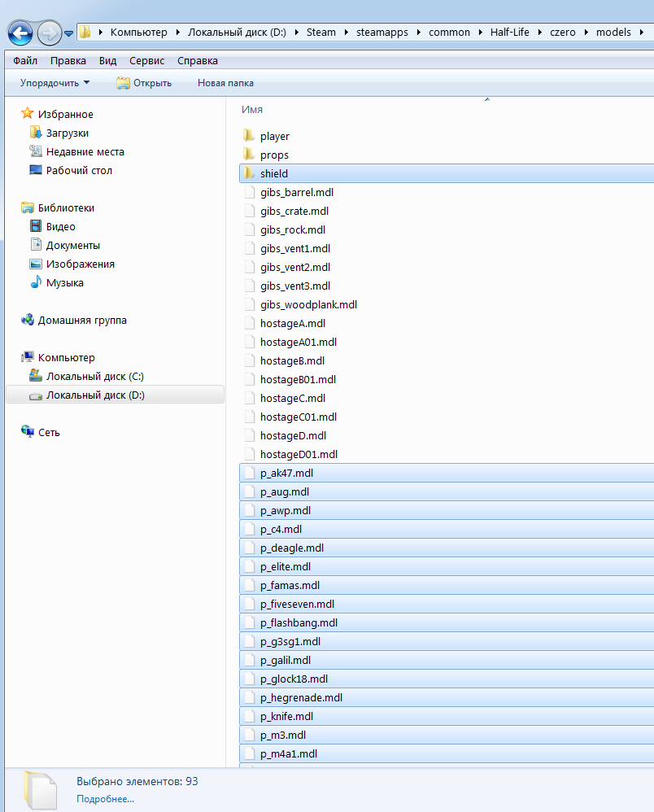Click the Библиотеки icon
Image resolution: width=654 pixels, height=812 pixels.
click(x=28, y=207)
